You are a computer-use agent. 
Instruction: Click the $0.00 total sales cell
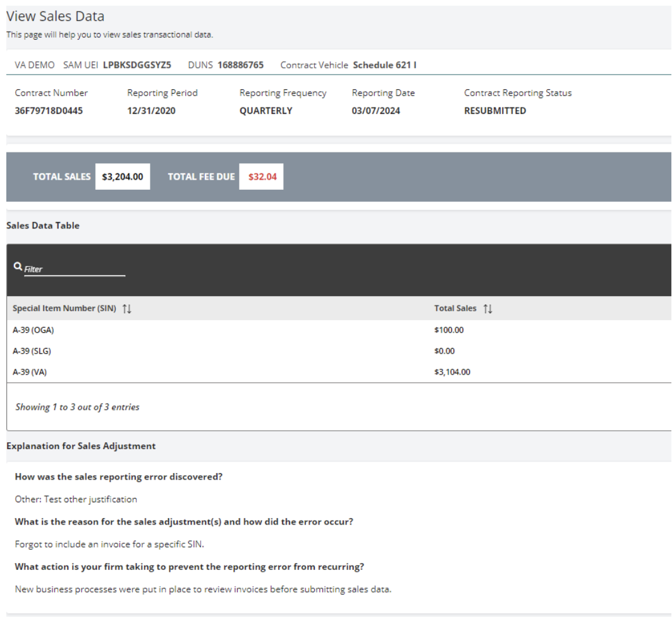(444, 351)
